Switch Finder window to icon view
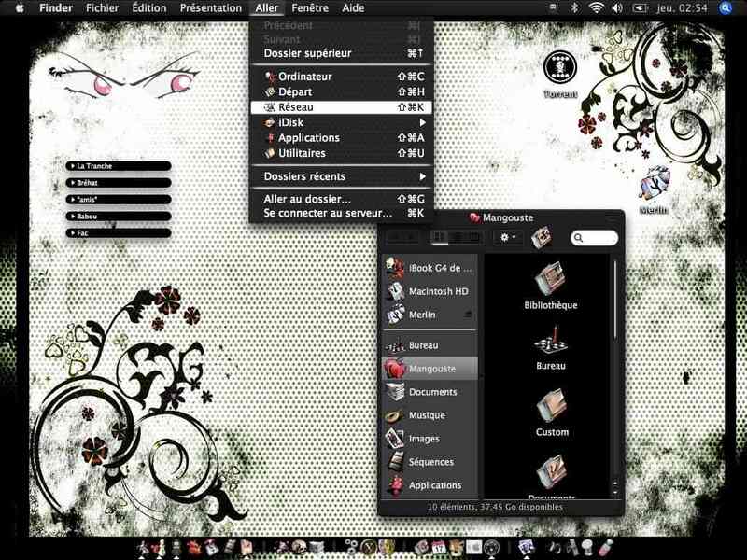 (439, 237)
